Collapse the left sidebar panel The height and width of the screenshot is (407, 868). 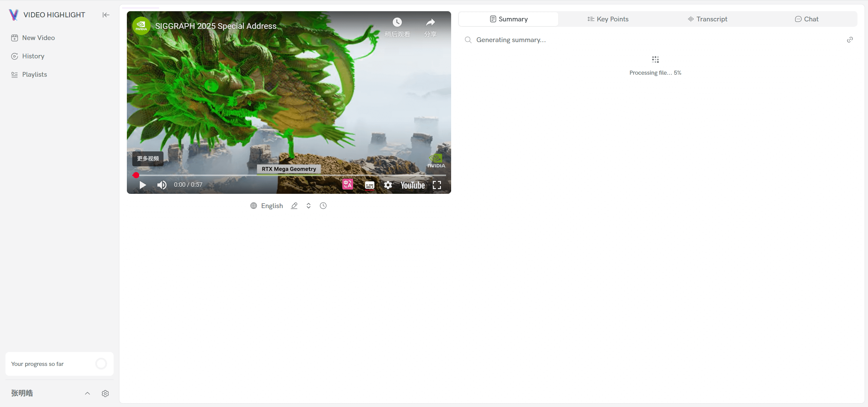click(106, 15)
